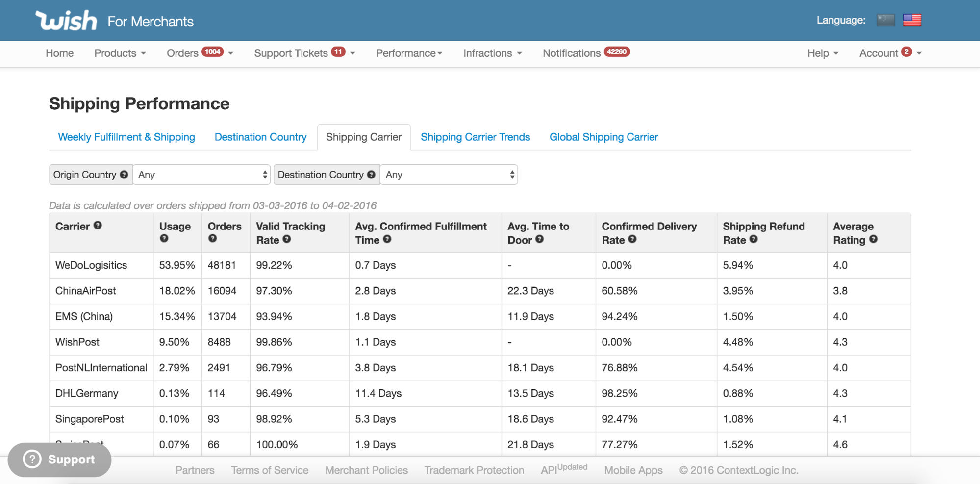This screenshot has height=484, width=980.
Task: Click the Wish logo
Action: click(66, 21)
